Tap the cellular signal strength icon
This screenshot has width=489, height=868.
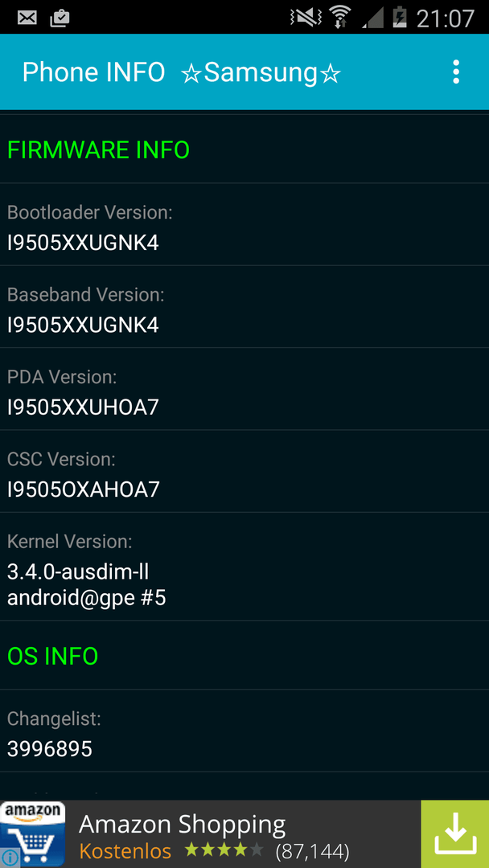(x=372, y=18)
